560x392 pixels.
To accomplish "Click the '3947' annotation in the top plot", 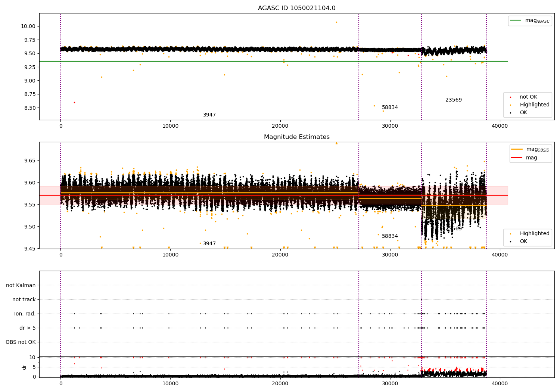I will tap(209, 115).
